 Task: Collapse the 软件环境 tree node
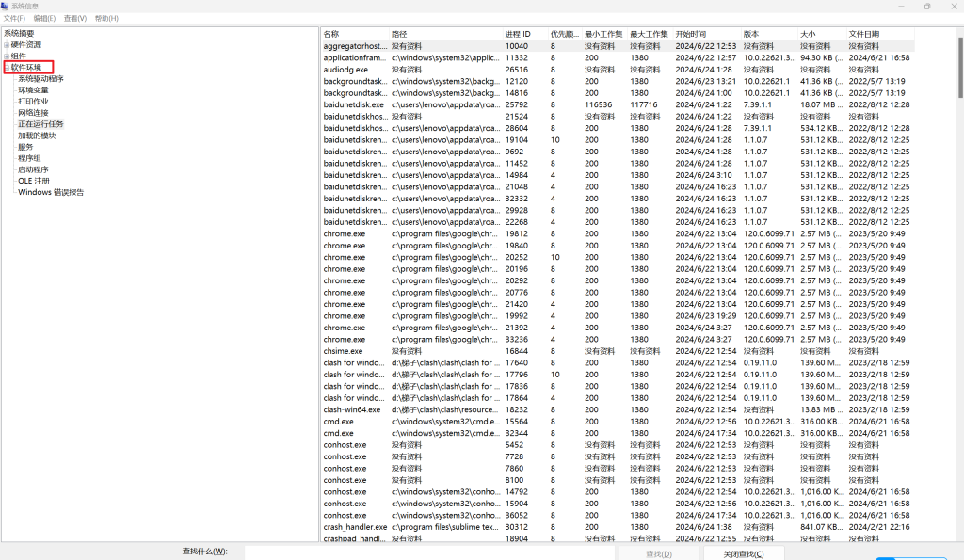[x=7, y=68]
